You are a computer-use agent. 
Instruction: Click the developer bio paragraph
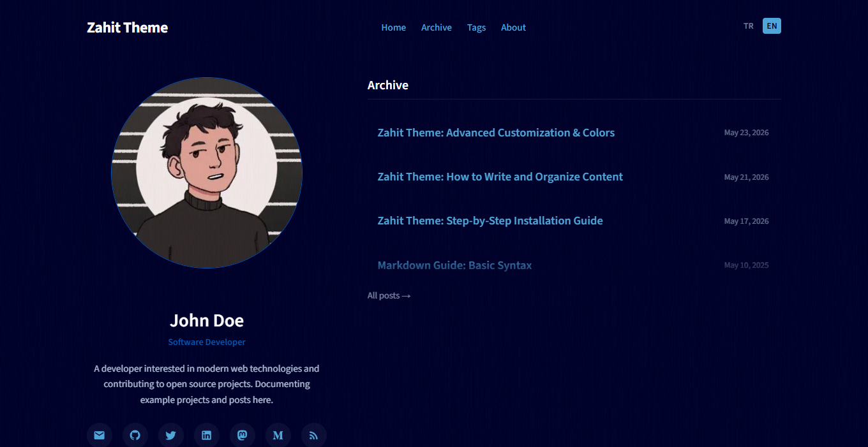tap(207, 384)
